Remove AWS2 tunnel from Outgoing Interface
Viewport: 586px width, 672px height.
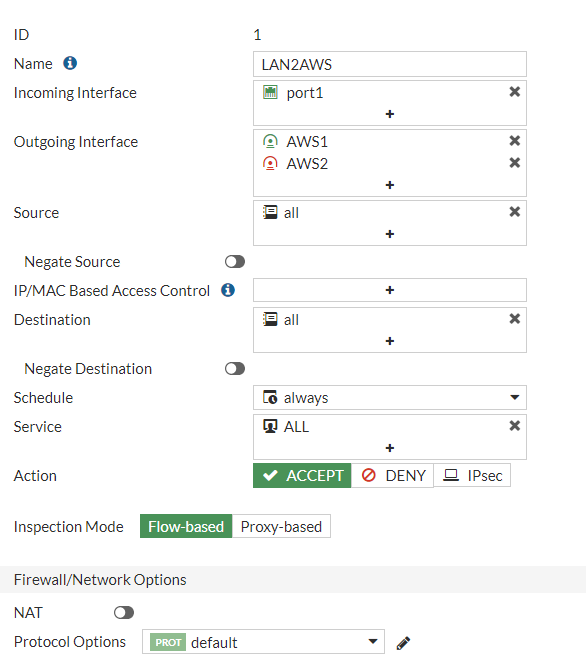(514, 163)
